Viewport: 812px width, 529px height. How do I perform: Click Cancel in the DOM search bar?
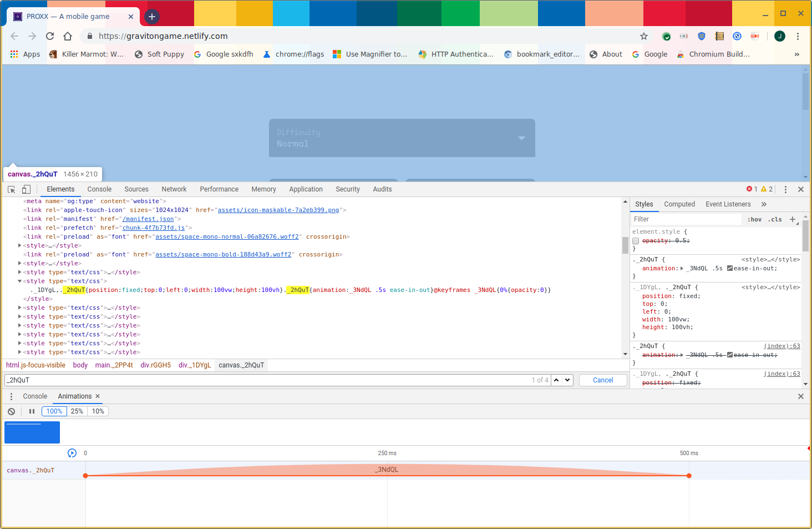click(603, 380)
